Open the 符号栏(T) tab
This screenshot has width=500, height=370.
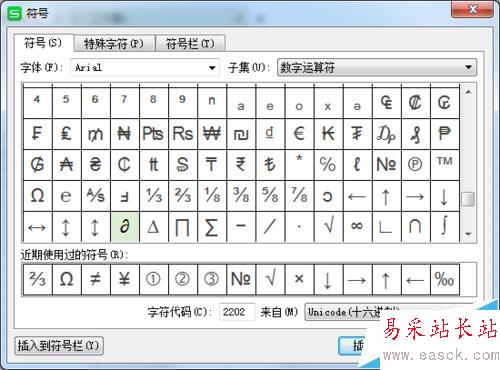(190, 44)
